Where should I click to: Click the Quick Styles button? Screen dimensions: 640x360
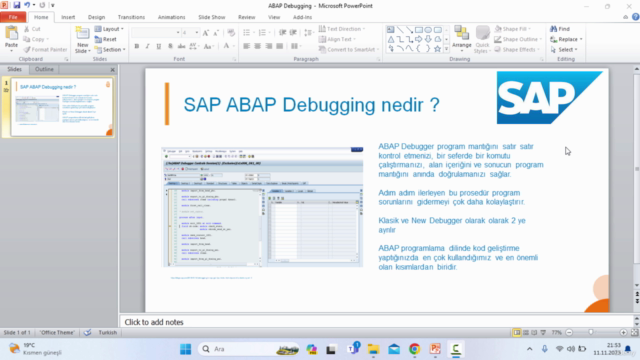[x=482, y=40]
